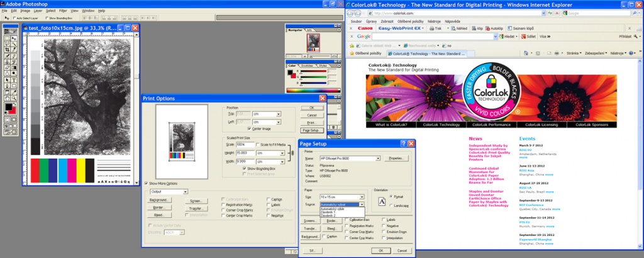Open the Filter menu in Photoshop
644x258 pixels.
click(x=63, y=11)
